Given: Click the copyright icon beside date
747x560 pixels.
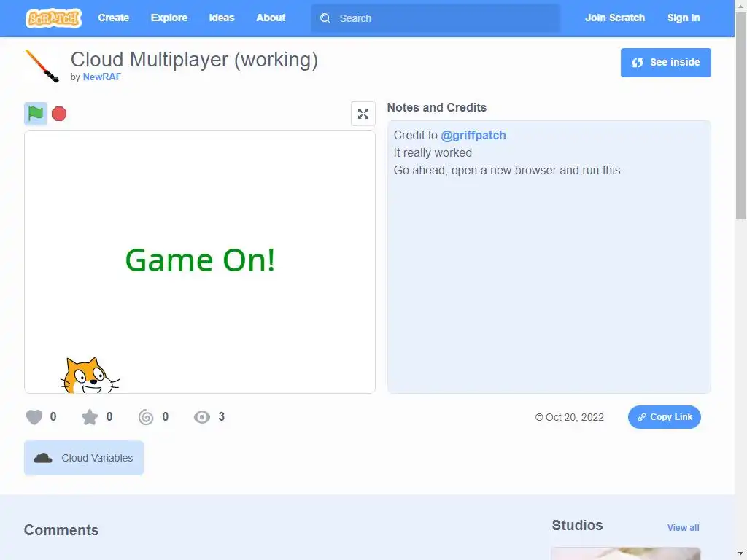Looking at the screenshot, I should click(x=539, y=418).
